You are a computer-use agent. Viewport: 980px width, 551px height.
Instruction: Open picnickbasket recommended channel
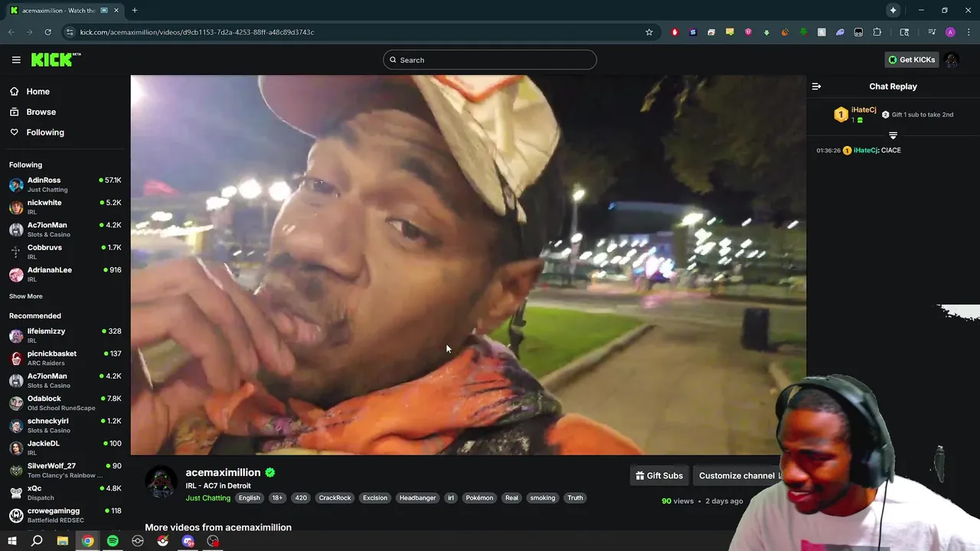(65, 358)
